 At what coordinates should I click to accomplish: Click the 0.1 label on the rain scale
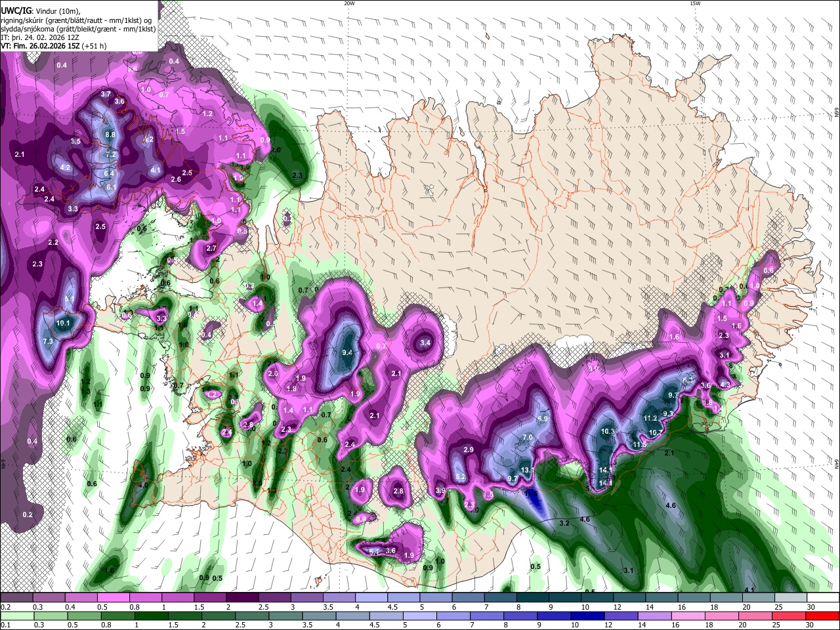pos(5,625)
